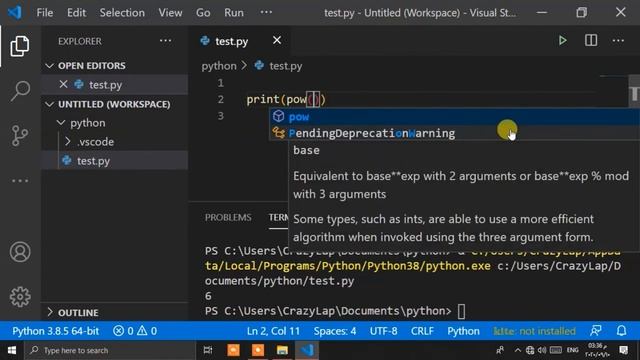Screen dimensions: 640x360
Task: Click Windows taskbar search box
Action: [110, 350]
